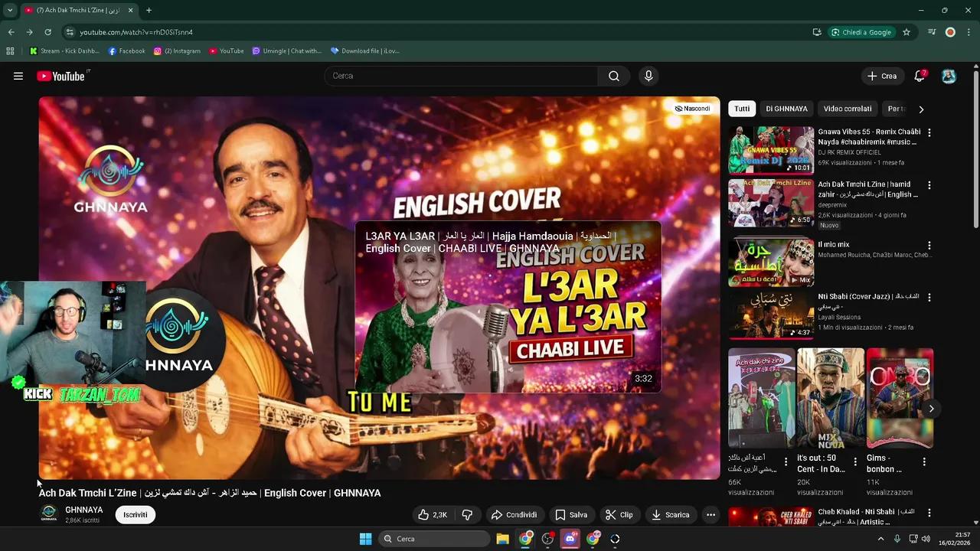Open the Download file iLov bookmark
This screenshot has height=551, width=980.
point(365,51)
